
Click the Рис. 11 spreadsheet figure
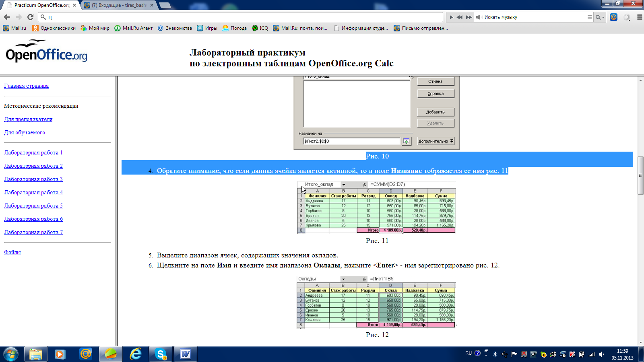376,208
